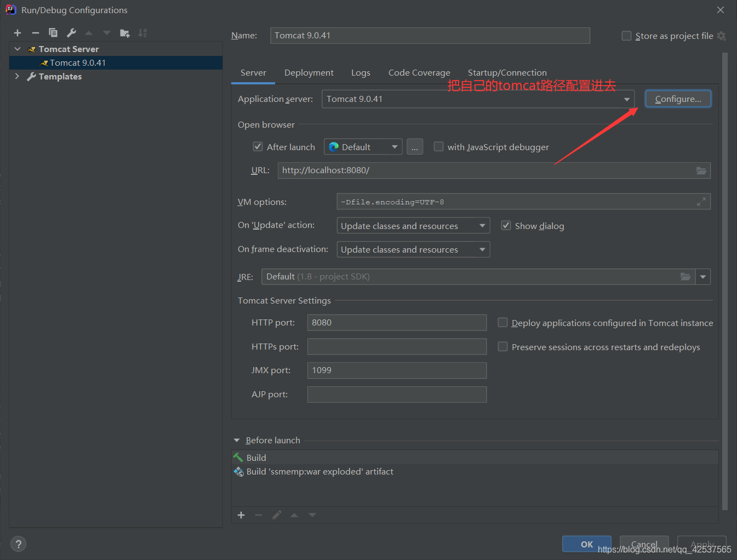Move Before launch task up
This screenshot has width=737, height=560.
294,515
